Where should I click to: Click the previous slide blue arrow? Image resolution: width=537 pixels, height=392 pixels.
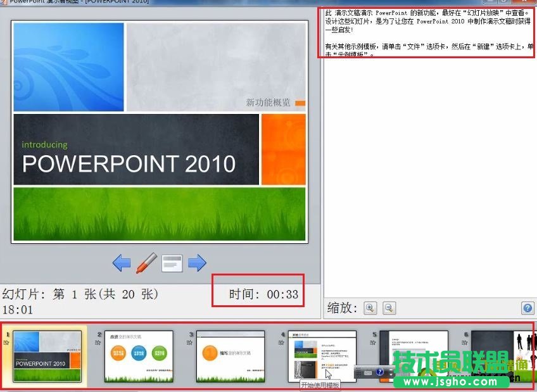122,262
